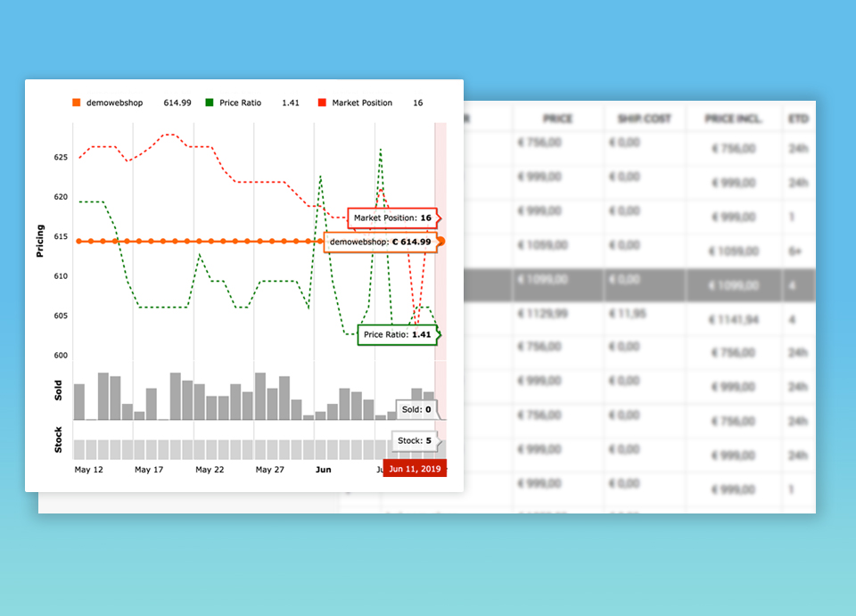Click the € 1129,99 price cell

545,314
